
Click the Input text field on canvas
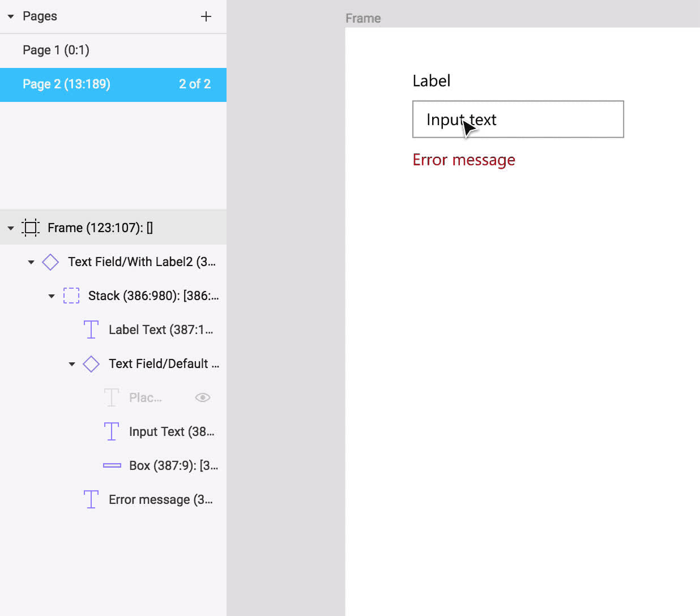[x=518, y=119]
